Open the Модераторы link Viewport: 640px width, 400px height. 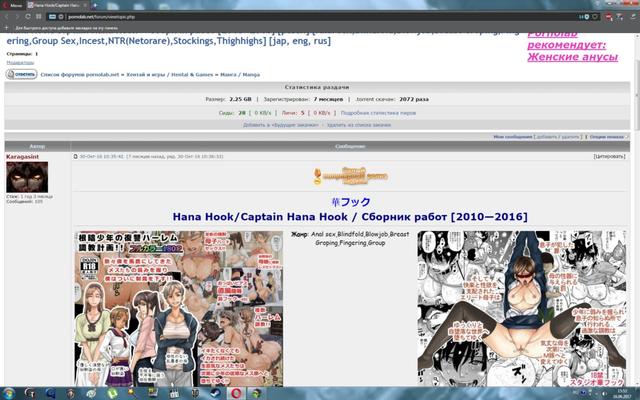pos(20,62)
